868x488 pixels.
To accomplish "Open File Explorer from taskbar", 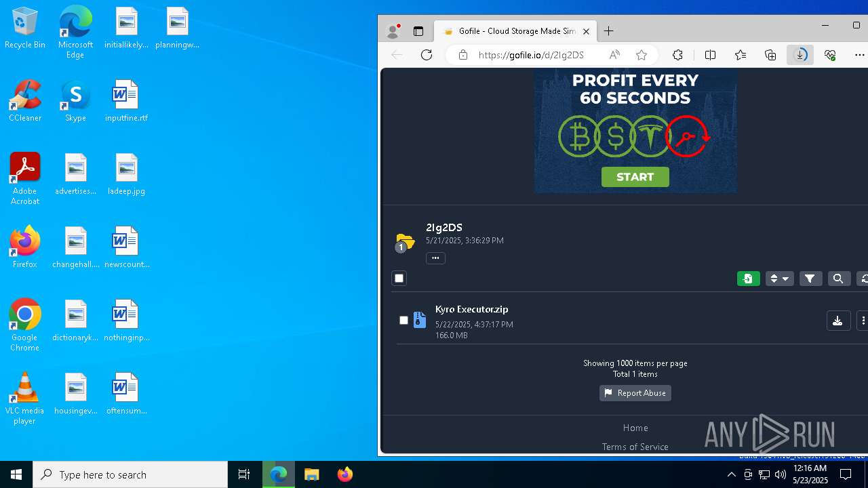I will 312,474.
